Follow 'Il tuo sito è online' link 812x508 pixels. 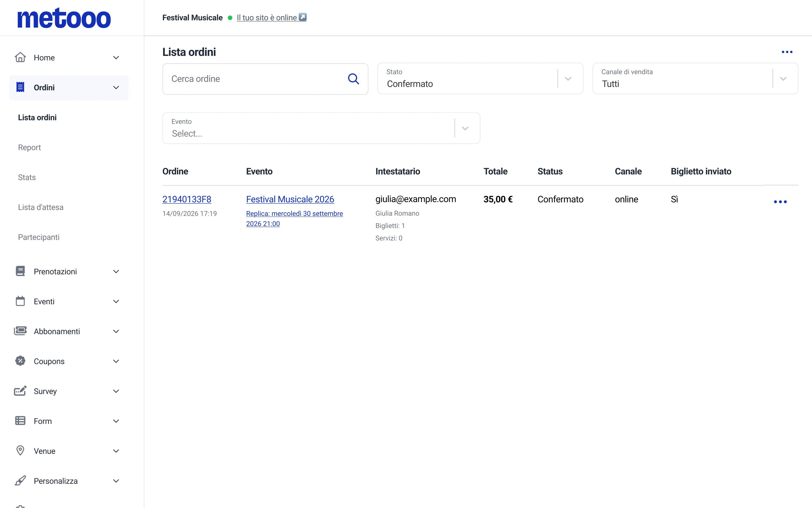(267, 17)
